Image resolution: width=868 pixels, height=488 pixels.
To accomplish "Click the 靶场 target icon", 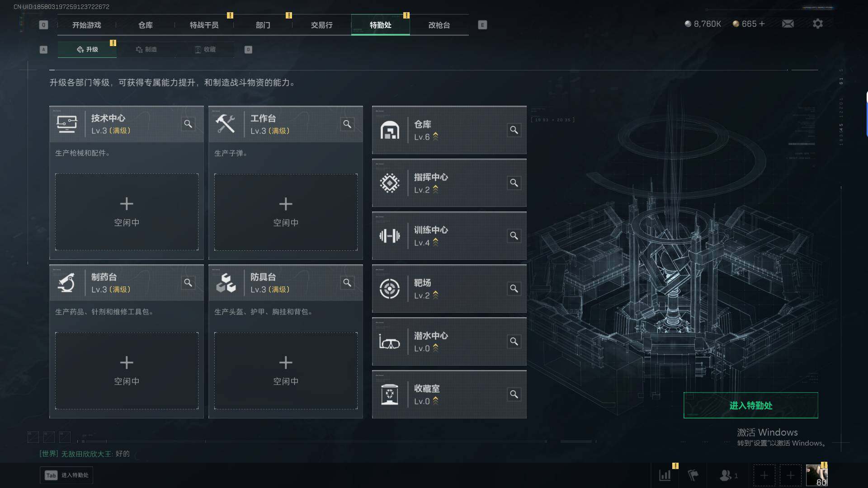I will pyautogui.click(x=389, y=289).
